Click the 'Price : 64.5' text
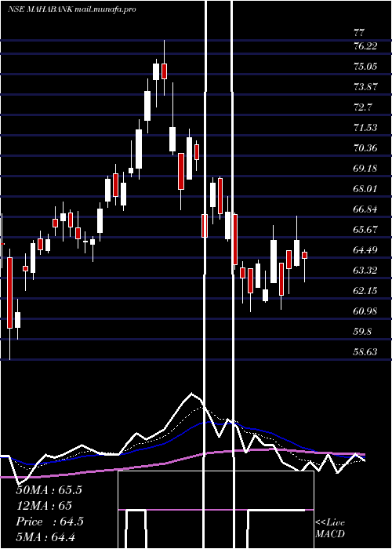 [49, 522]
